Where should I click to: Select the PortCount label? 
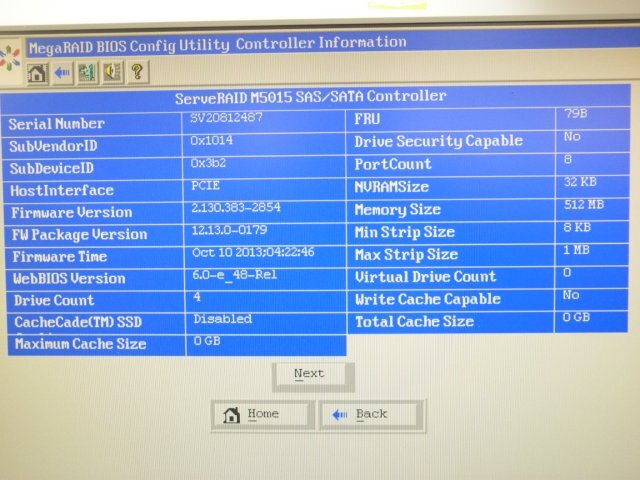point(393,164)
